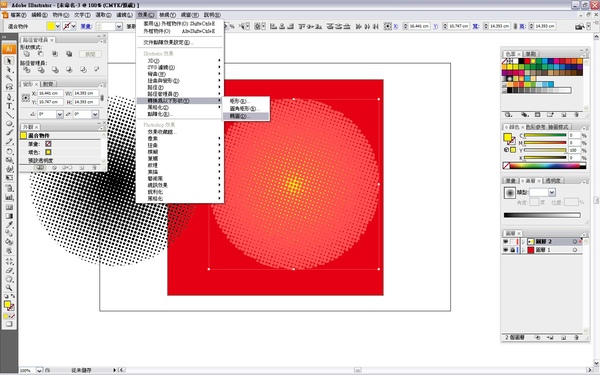Click the reference point locator in Transform panel
The height and width of the screenshot is (375, 600).
[26, 98]
